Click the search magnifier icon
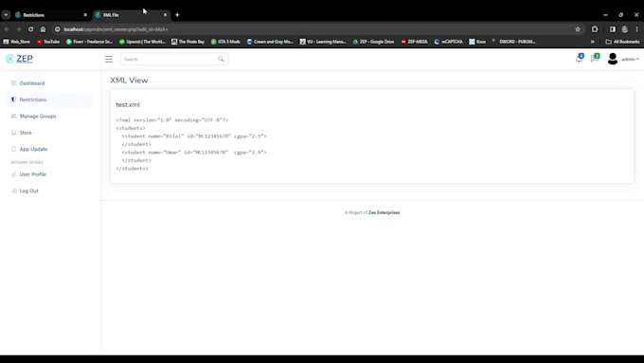Viewport: 644px width, 363px height. tap(221, 59)
